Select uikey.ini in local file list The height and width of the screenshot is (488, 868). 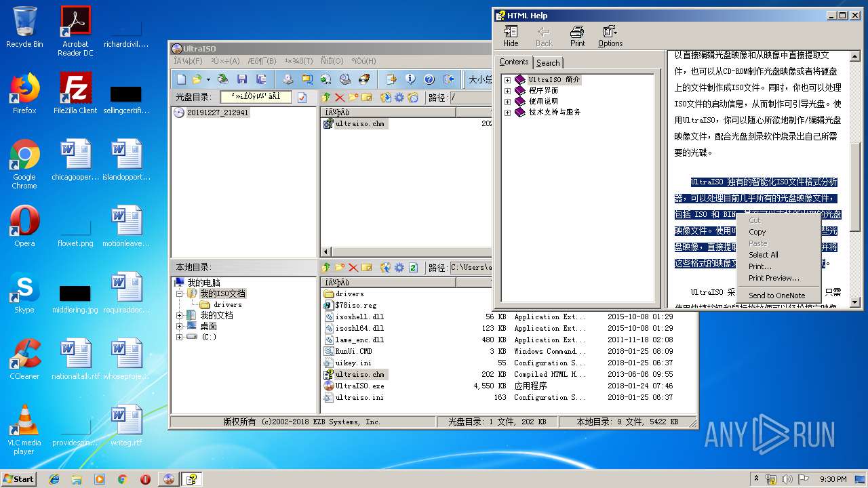coord(353,363)
